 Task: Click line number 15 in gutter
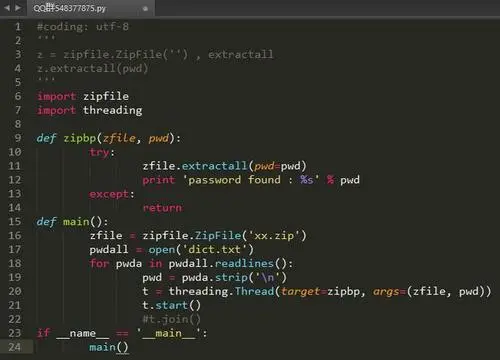(14, 221)
